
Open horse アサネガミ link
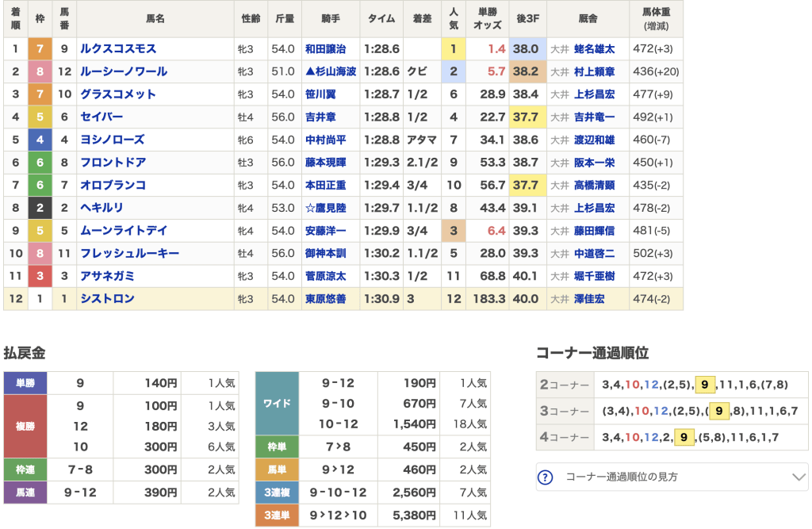tap(107, 276)
